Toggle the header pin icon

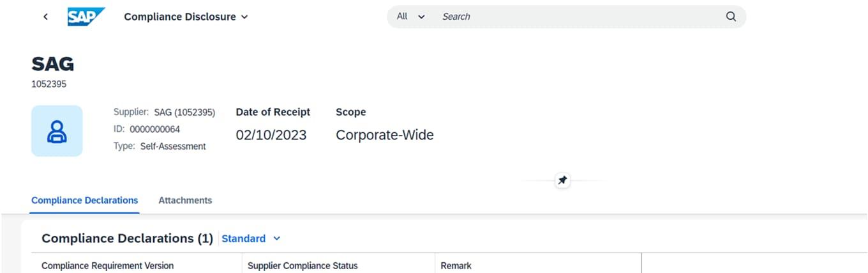(x=562, y=181)
